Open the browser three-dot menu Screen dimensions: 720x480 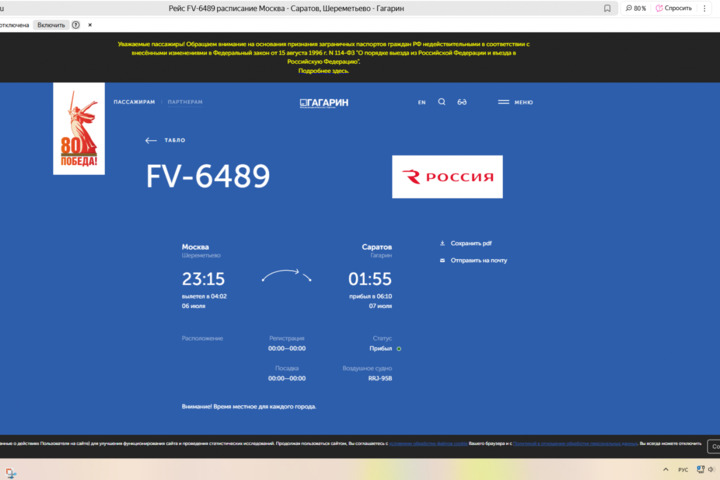pyautogui.click(x=704, y=8)
